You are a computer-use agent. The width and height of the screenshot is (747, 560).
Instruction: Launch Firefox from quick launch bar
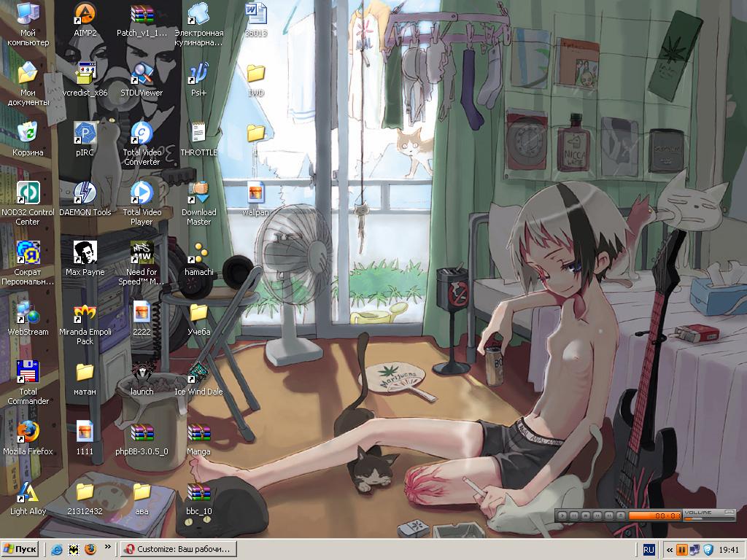coord(90,550)
